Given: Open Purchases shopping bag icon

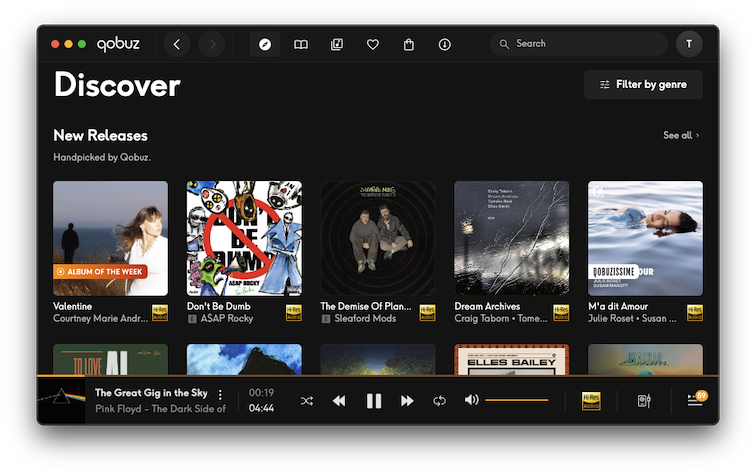Looking at the screenshot, I should pos(409,44).
